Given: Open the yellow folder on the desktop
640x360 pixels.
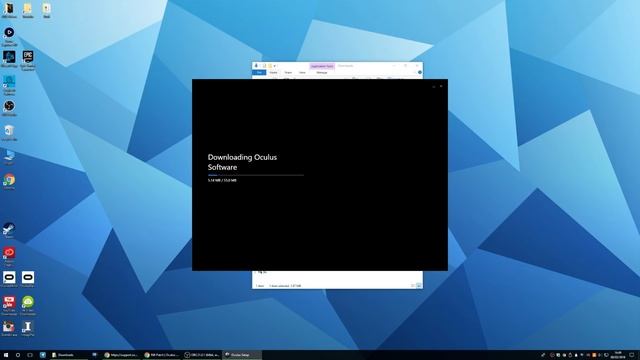Looking at the screenshot, I should click(x=28, y=10).
